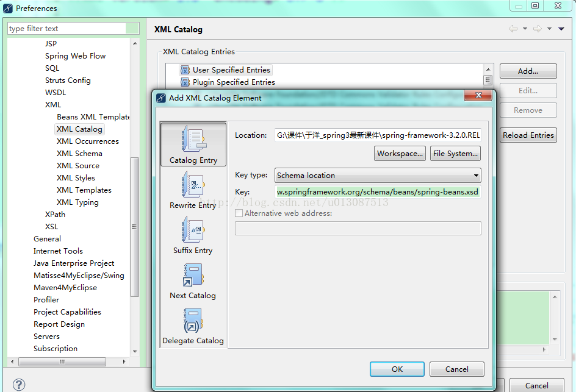Open the Preferences help question-mark icon

19,385
